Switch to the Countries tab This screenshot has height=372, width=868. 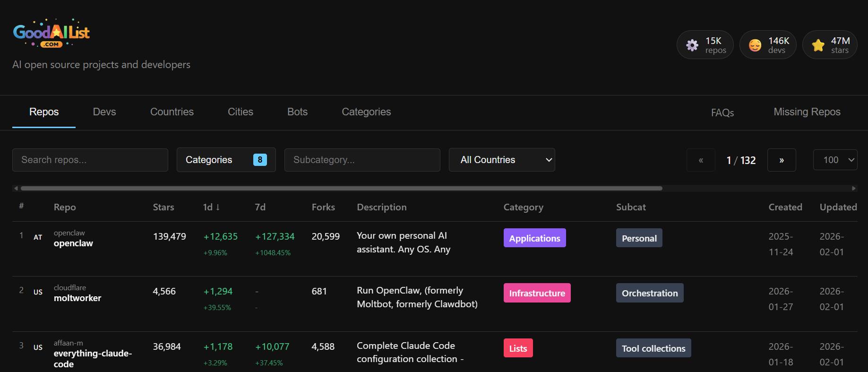coord(172,112)
